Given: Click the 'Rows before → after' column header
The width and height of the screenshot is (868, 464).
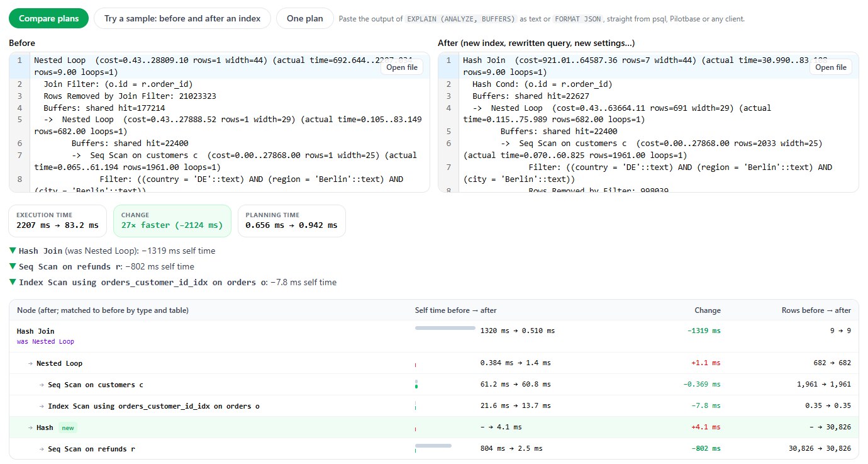Looking at the screenshot, I should (x=816, y=310).
